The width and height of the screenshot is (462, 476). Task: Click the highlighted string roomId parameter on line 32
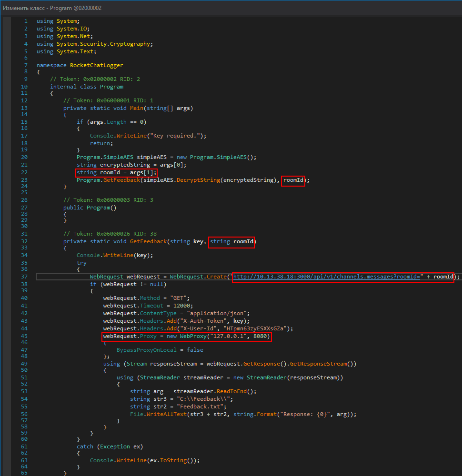pyautogui.click(x=231, y=242)
